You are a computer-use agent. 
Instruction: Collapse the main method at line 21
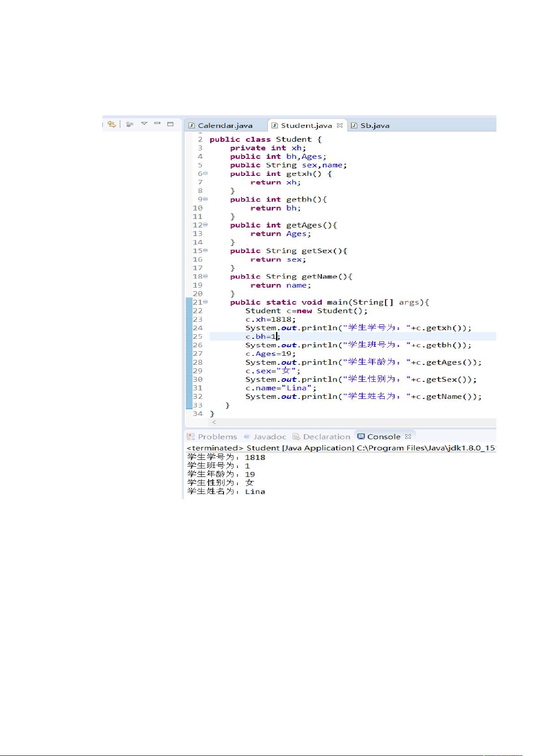206,302
